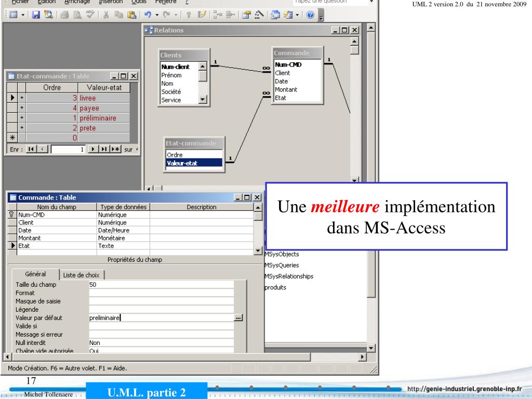Image resolution: width=532 pixels, height=399 pixels.
Task: Click the builder (...) button for default value
Action: (x=238, y=318)
